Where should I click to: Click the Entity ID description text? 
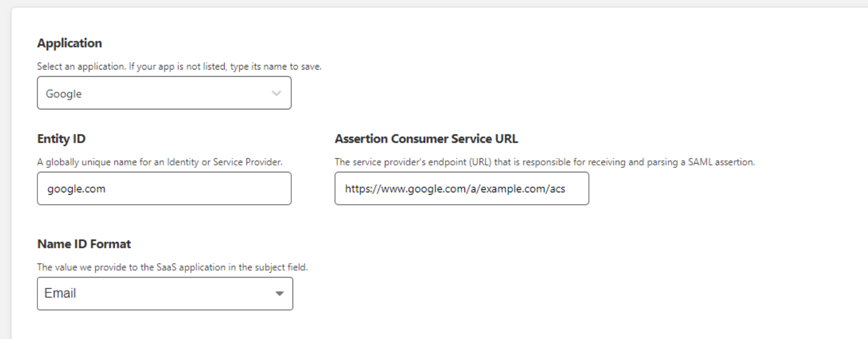(160, 162)
